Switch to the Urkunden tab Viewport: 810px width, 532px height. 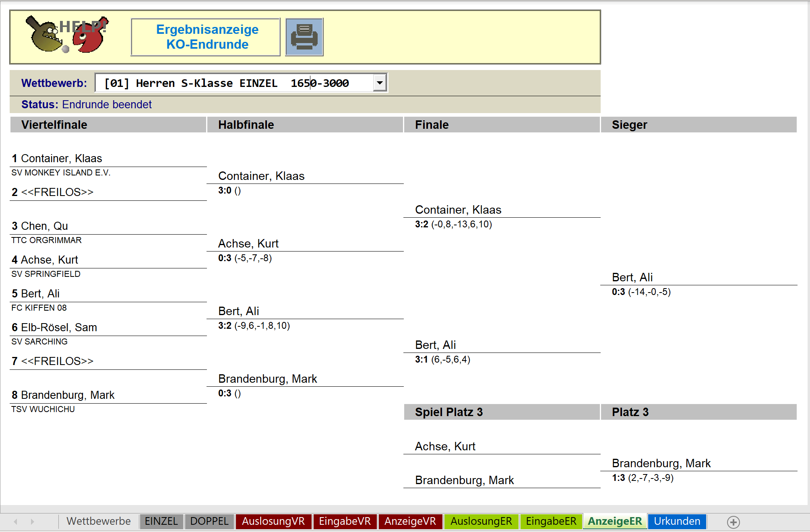677,521
